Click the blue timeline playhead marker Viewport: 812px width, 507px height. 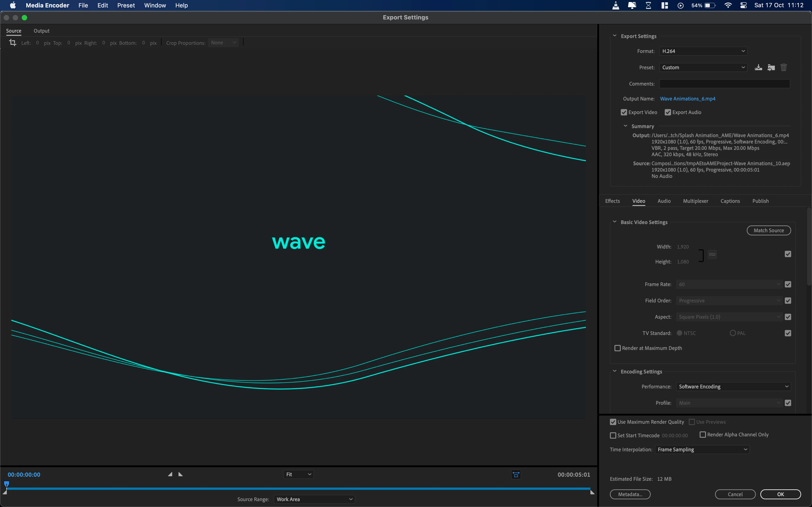coord(6,483)
